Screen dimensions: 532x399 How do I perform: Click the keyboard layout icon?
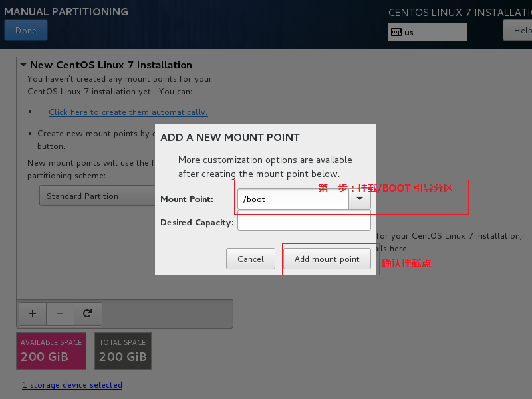coord(396,32)
